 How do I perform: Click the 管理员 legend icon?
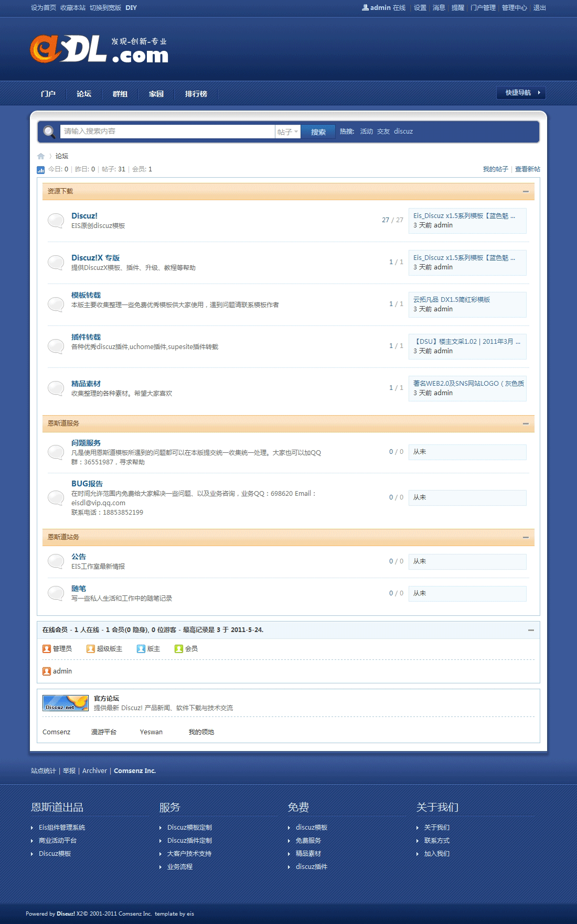coord(47,649)
